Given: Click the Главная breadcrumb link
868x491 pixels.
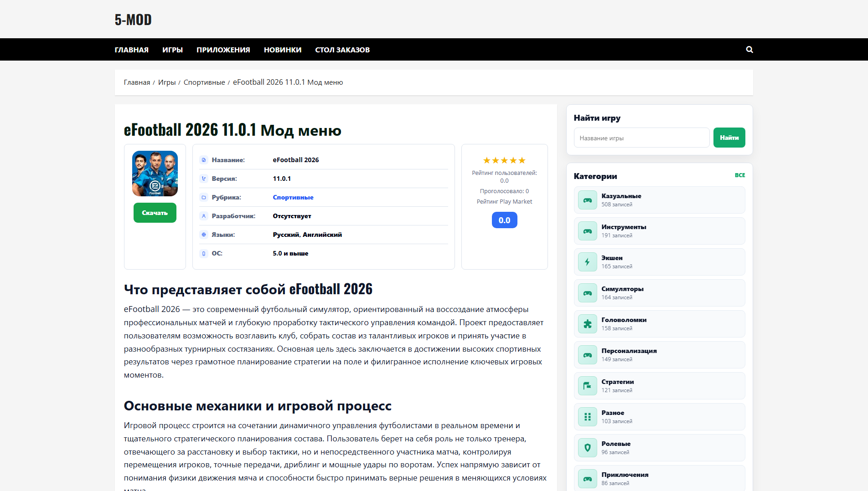Looking at the screenshot, I should [x=137, y=82].
